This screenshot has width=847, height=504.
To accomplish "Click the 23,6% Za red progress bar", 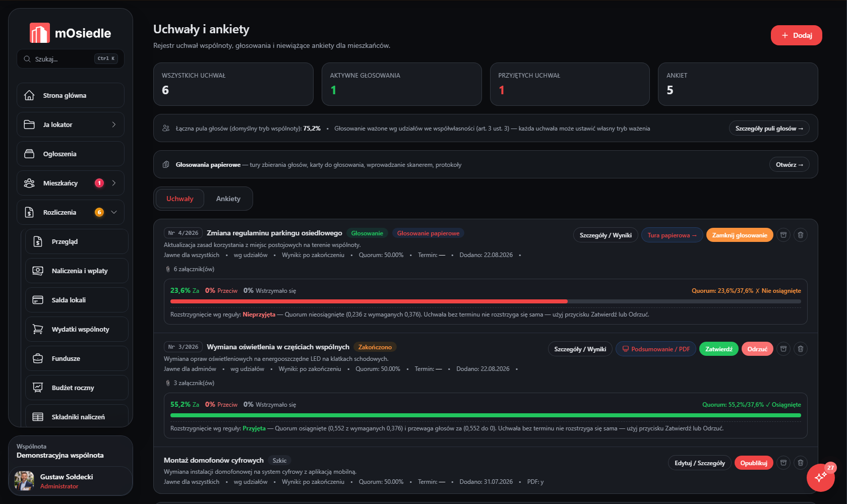I will 369,301.
